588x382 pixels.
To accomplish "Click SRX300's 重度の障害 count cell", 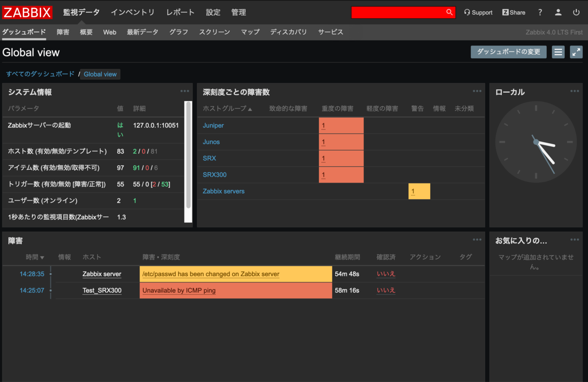I will pyautogui.click(x=341, y=175).
